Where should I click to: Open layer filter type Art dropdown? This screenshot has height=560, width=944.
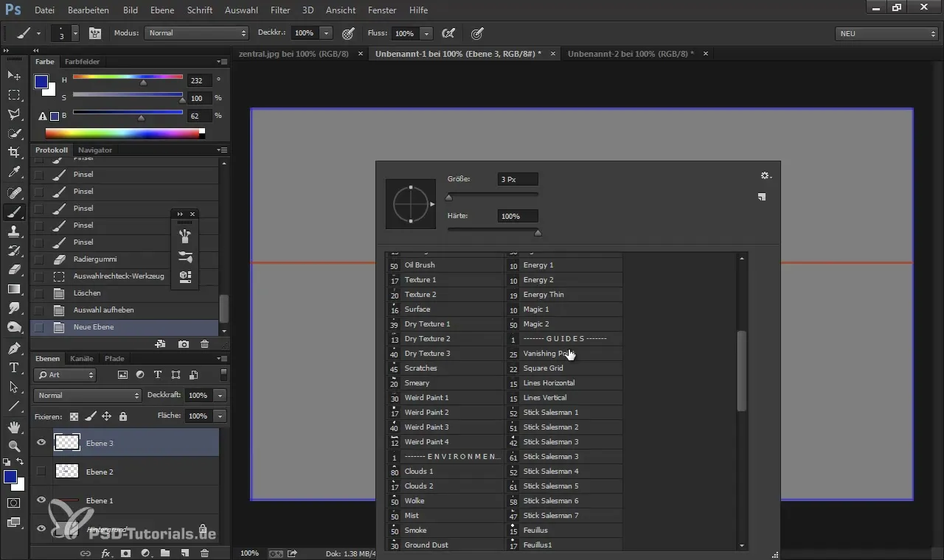pos(66,375)
